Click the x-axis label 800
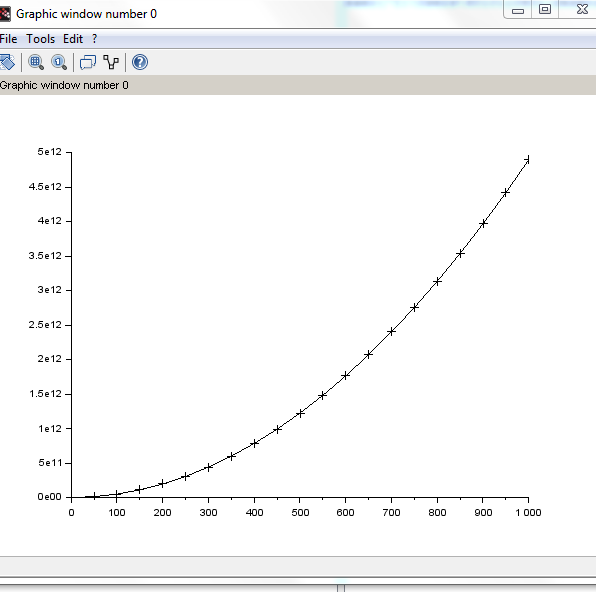Image resolution: width=596 pixels, height=592 pixels. point(437,513)
